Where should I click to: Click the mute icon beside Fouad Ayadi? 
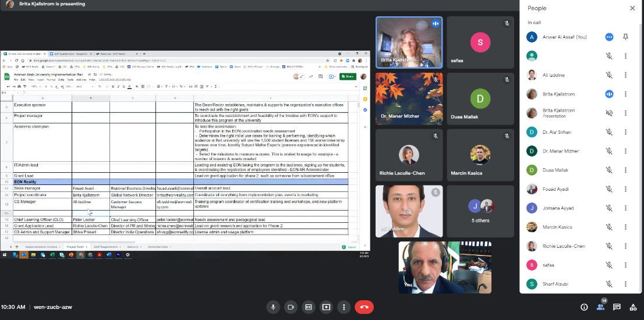[609, 189]
